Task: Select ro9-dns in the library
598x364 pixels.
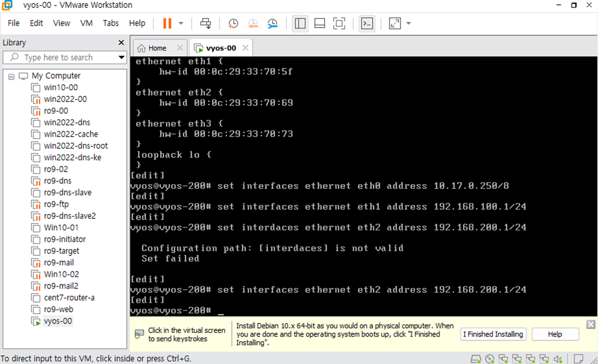Action: click(57, 181)
